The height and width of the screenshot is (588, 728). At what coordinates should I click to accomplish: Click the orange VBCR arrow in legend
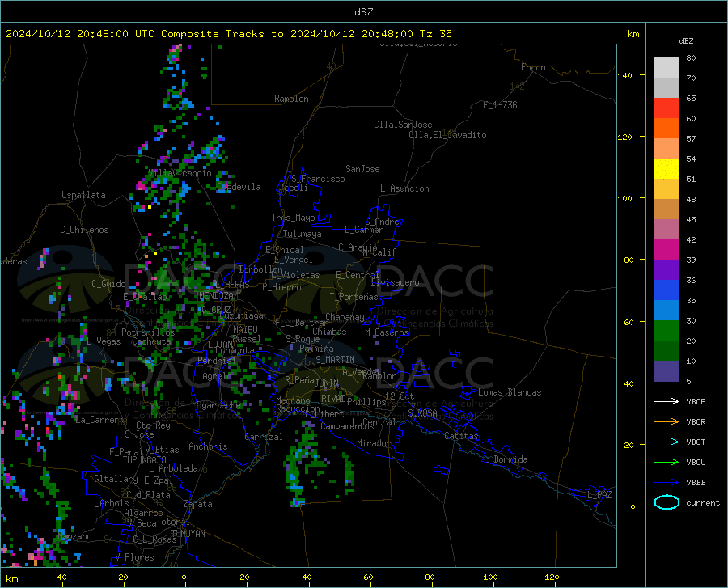click(x=667, y=422)
